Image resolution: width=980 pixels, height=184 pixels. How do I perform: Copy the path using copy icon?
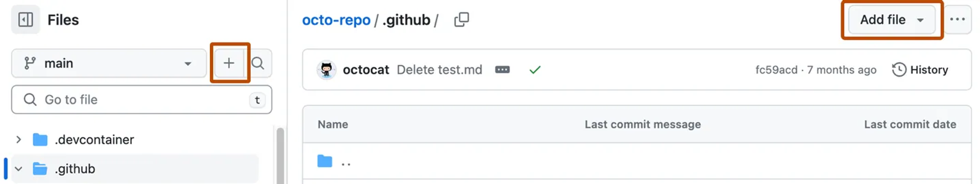point(462,20)
